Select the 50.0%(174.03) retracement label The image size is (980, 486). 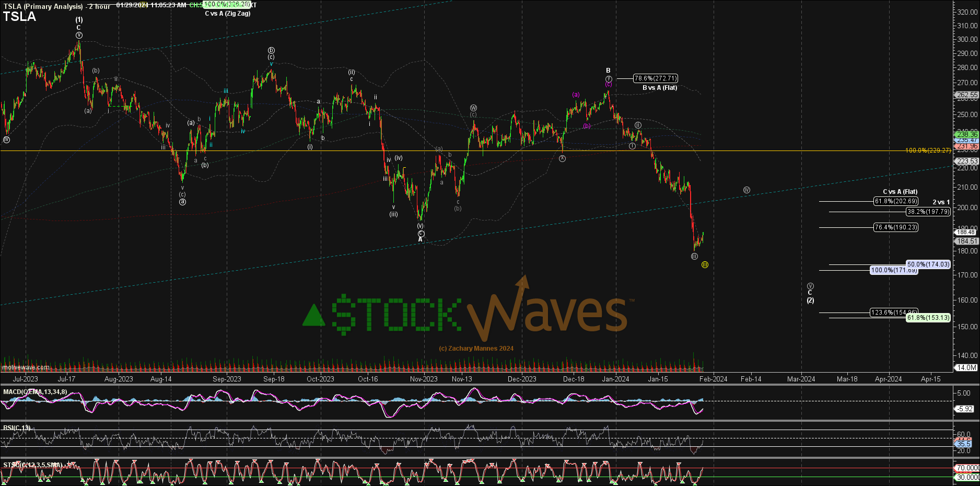click(928, 264)
